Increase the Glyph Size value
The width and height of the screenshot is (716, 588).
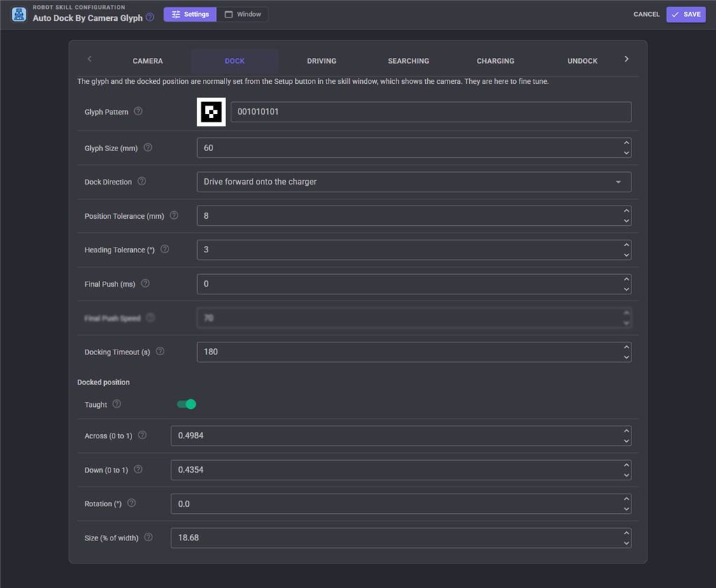626,143
